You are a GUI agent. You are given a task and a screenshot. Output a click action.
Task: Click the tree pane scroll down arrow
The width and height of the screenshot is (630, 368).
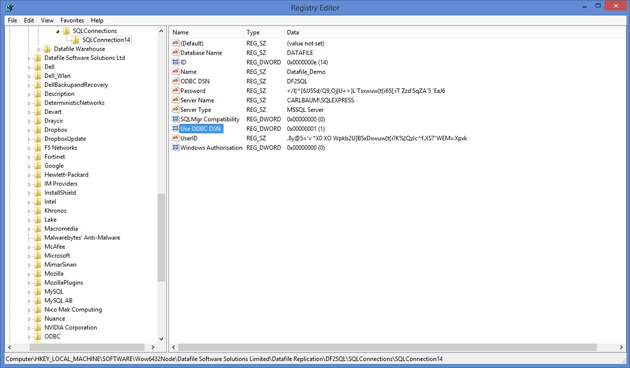162,339
